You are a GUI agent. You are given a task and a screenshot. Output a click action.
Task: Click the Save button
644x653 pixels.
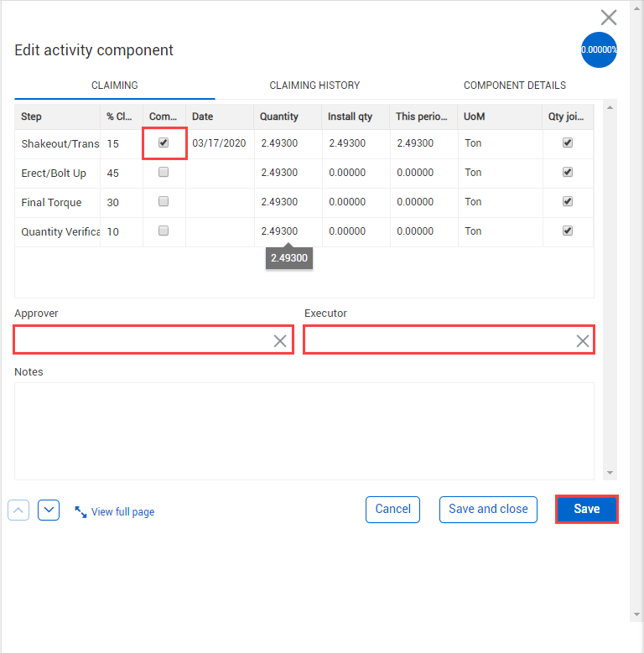coord(586,509)
